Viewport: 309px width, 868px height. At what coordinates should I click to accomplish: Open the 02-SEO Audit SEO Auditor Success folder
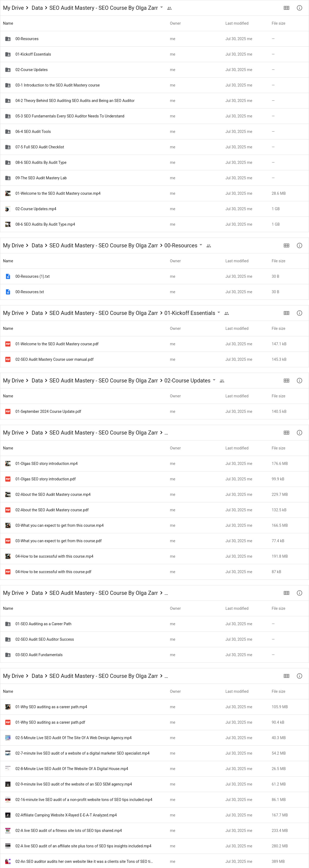pyautogui.click(x=154, y=639)
